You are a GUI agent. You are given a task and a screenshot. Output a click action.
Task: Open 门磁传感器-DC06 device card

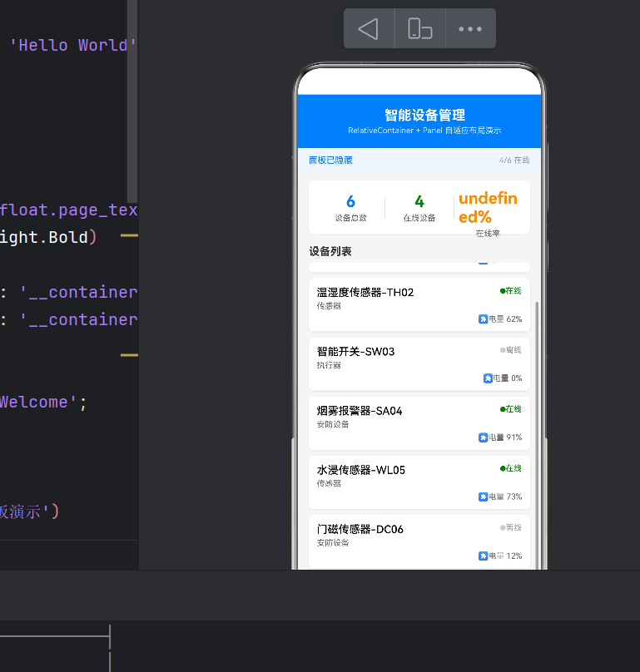click(419, 541)
